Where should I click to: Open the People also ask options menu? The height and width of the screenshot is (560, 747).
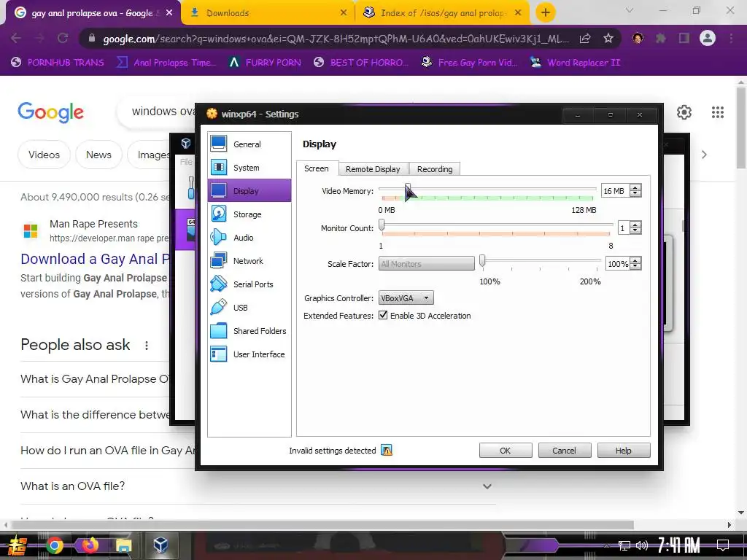click(147, 345)
